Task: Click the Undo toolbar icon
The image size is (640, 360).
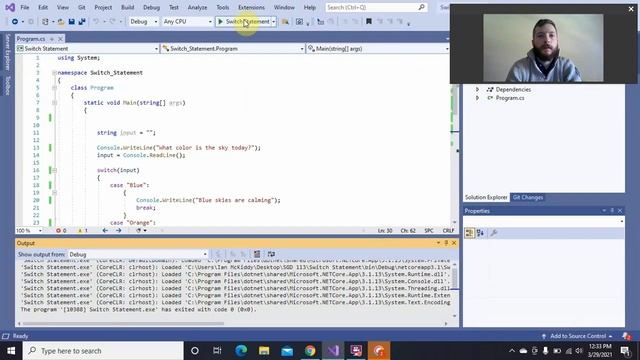Action: (96, 22)
